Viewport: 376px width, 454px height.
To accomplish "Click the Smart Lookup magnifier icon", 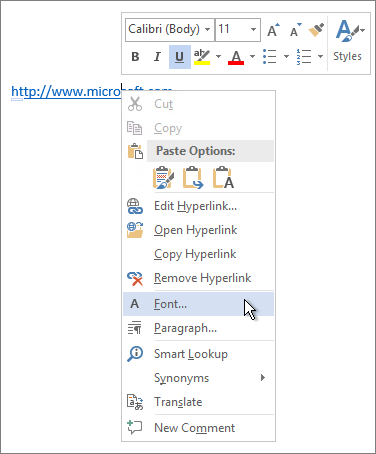I will tap(135, 354).
